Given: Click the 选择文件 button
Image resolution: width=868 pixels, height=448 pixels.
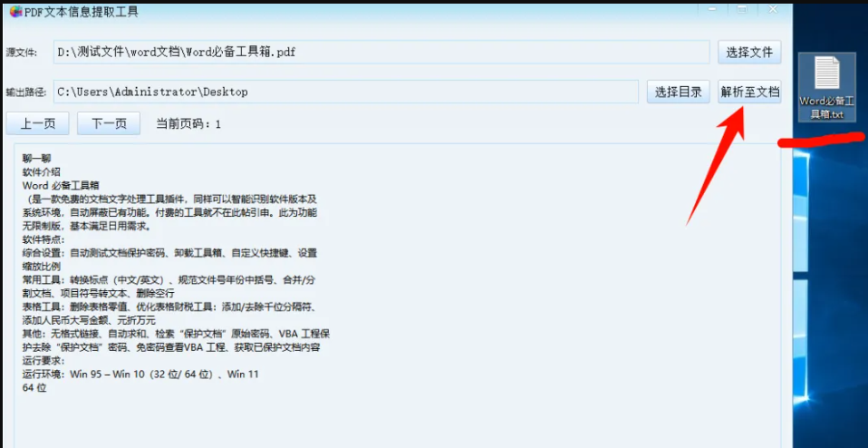Looking at the screenshot, I should pos(749,53).
